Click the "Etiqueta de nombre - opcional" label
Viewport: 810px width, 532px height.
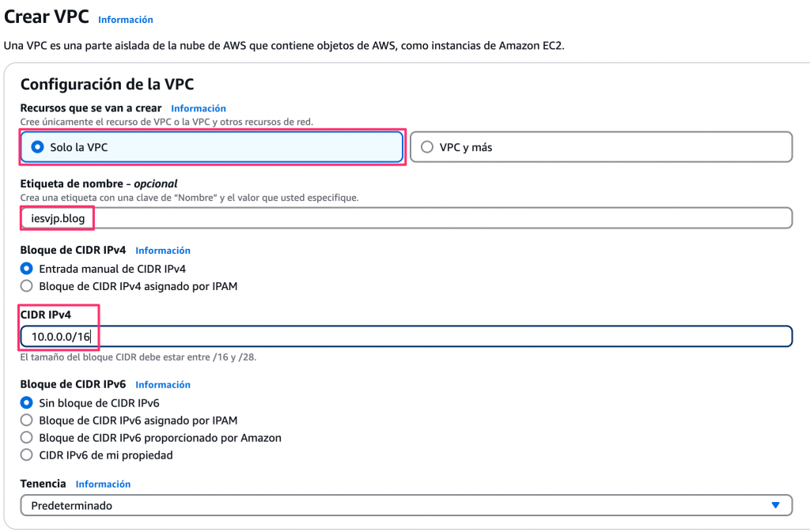click(99, 183)
